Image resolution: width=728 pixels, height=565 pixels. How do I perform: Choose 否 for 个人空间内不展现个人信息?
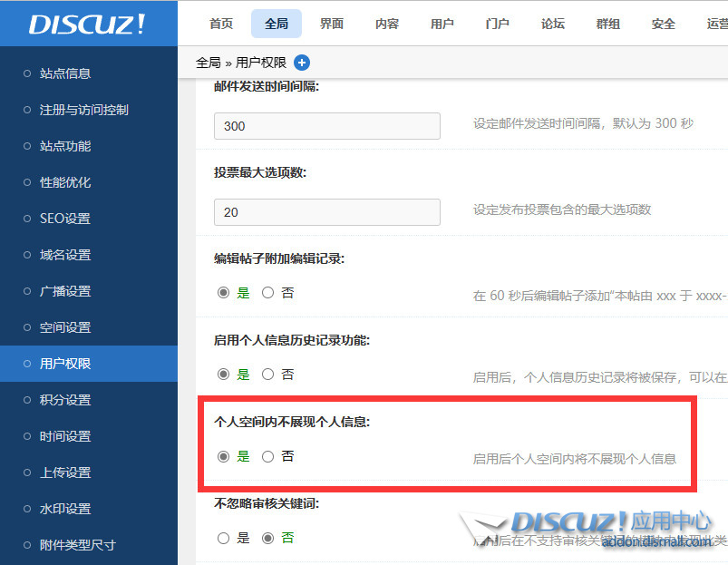[x=267, y=457]
